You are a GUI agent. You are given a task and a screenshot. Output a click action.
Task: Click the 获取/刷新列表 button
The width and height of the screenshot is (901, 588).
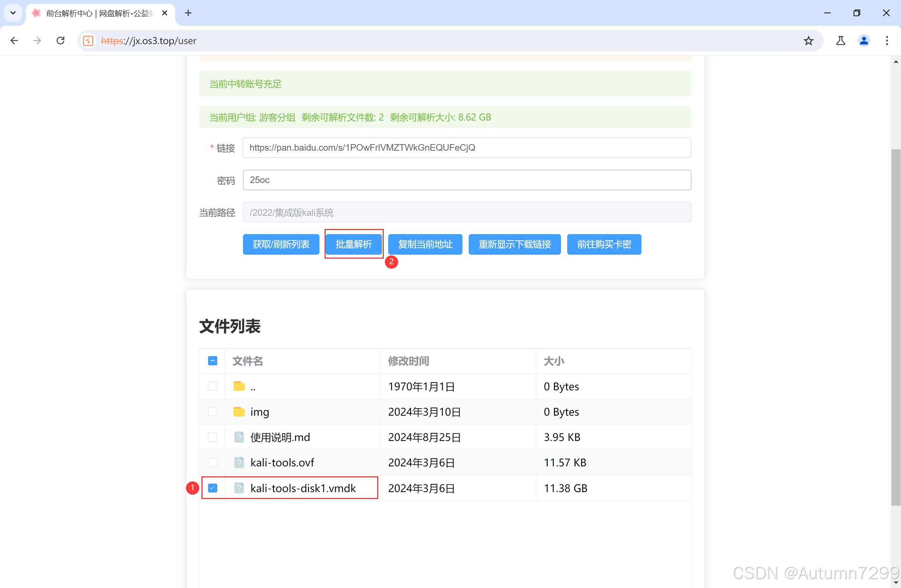tap(281, 244)
